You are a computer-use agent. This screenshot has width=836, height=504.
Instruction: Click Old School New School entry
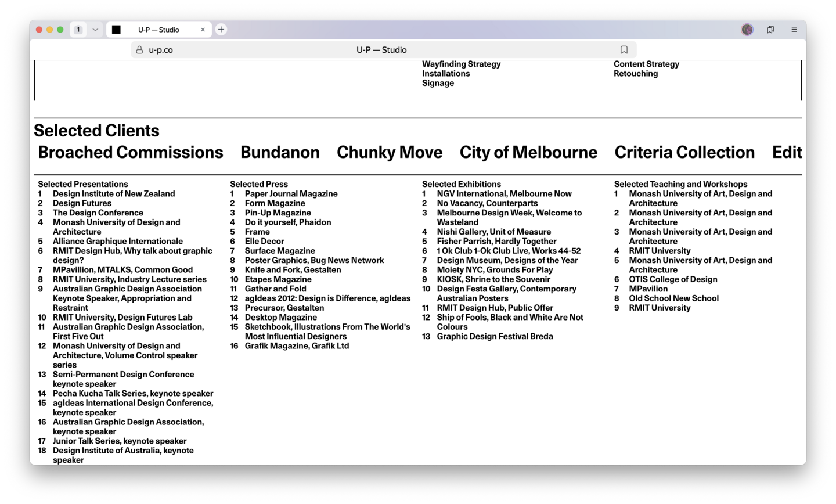[x=673, y=298]
